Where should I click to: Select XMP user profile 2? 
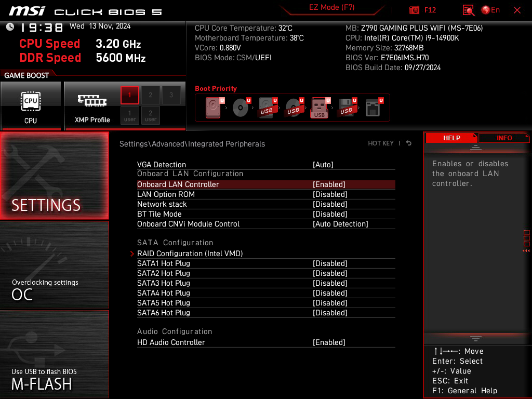coord(150,115)
